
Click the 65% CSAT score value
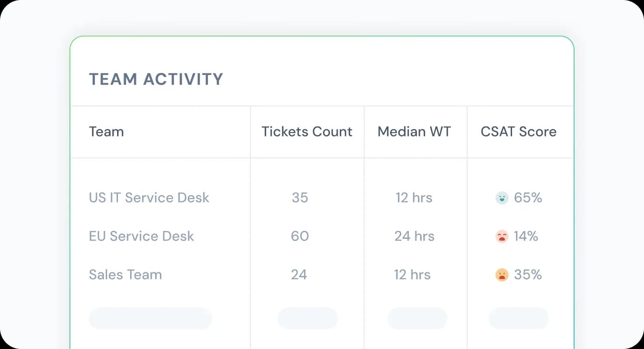click(x=528, y=198)
